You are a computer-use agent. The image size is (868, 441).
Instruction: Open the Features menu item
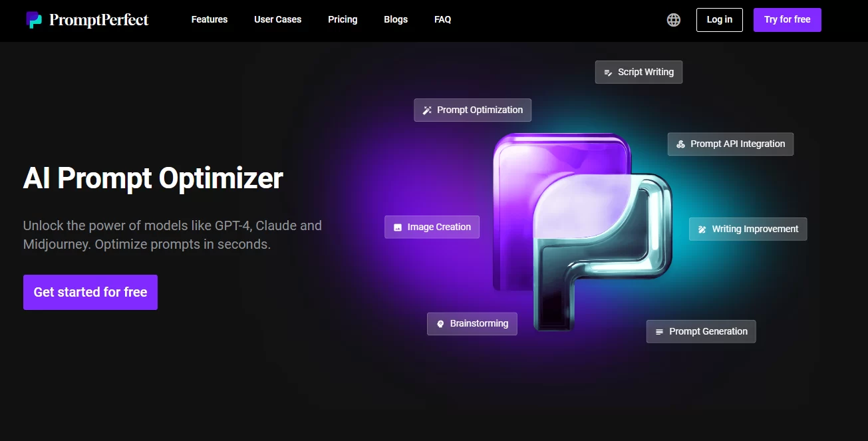pos(209,20)
